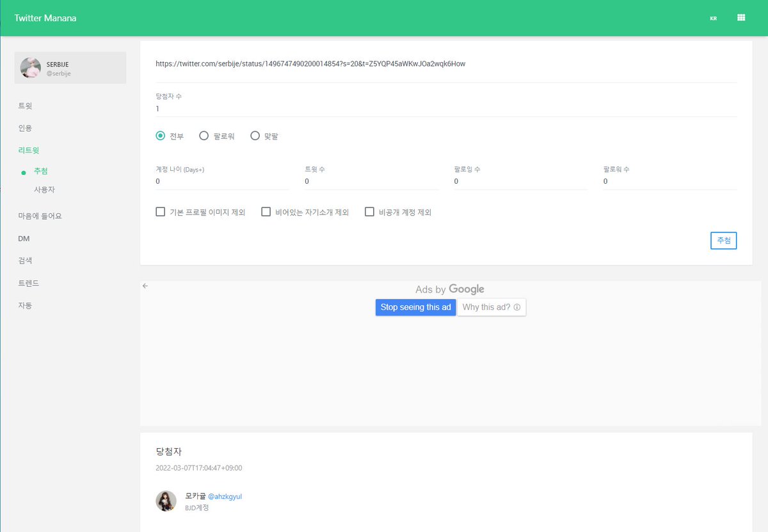
Task: Open the 인용 menu item
Action: pos(25,128)
